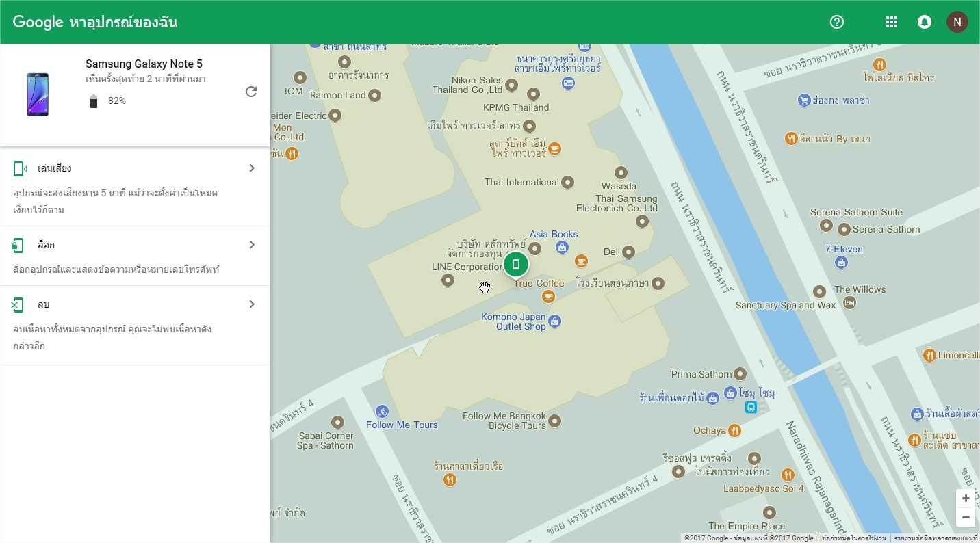This screenshot has width=980, height=543.
Task: Open the Google apps grid
Action: 891,22
